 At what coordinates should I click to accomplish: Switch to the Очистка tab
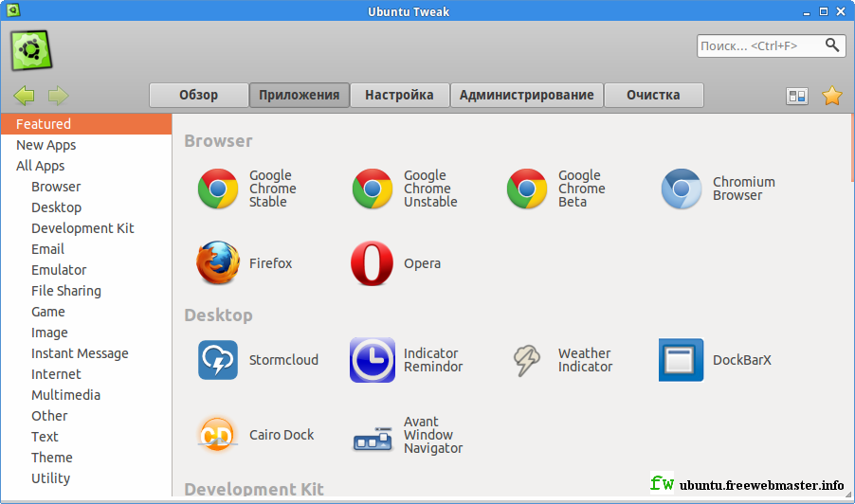pyautogui.click(x=653, y=96)
